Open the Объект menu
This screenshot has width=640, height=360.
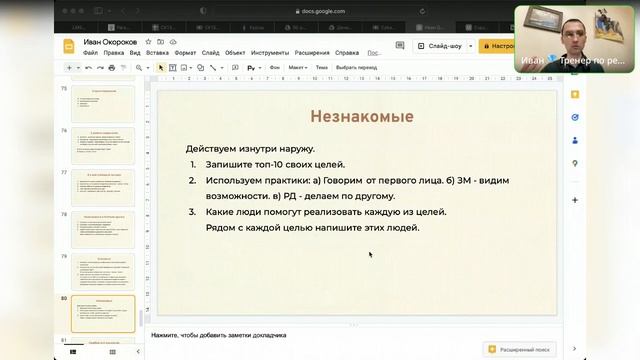235,53
